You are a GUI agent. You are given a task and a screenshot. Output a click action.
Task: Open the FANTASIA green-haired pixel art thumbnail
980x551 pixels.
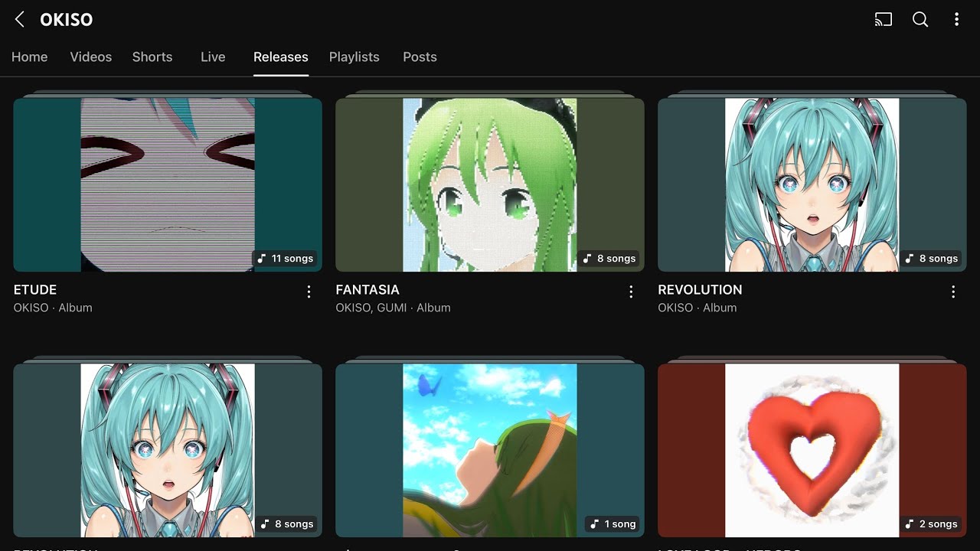click(x=490, y=184)
